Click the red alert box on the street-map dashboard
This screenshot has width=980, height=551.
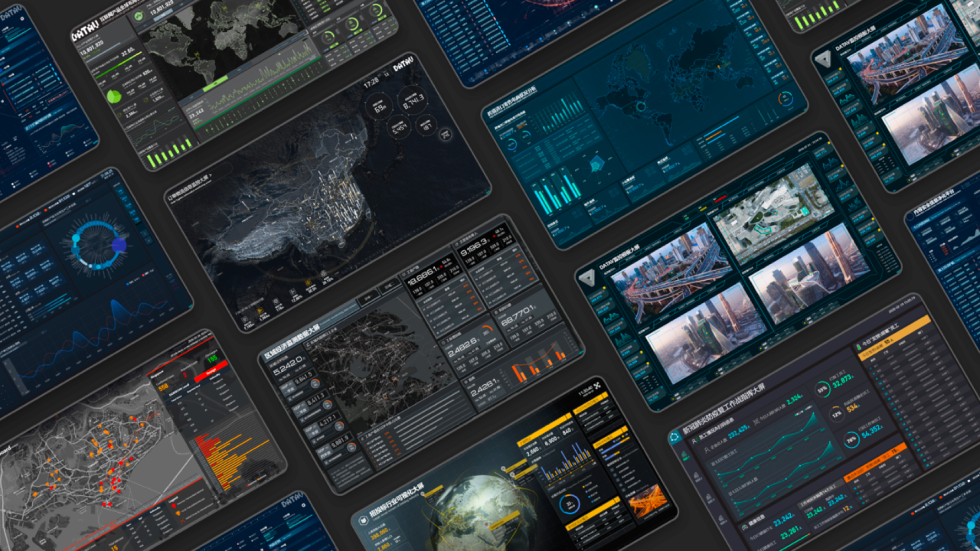212,371
